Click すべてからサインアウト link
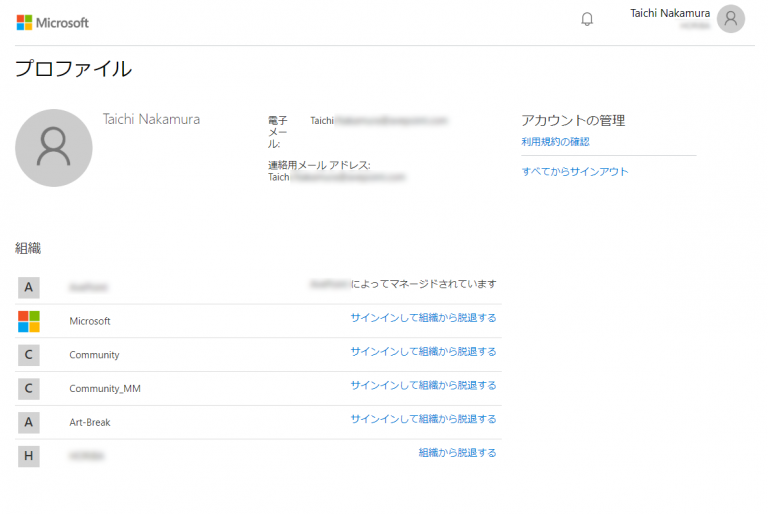768x514 pixels. pyautogui.click(x=575, y=172)
